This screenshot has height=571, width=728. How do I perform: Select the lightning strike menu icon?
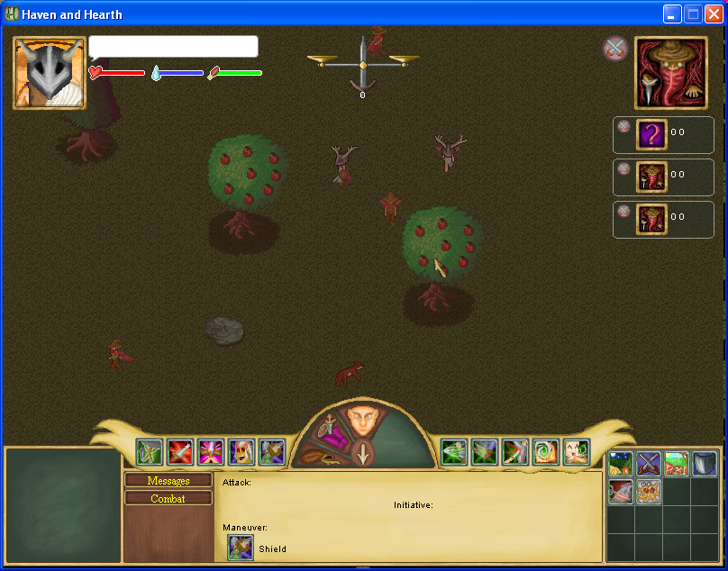click(620, 492)
